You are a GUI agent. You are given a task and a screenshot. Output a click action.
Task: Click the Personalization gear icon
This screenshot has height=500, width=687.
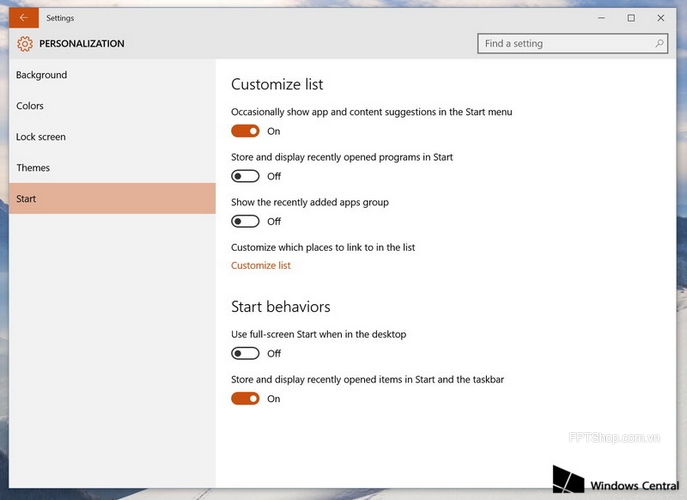click(x=25, y=44)
